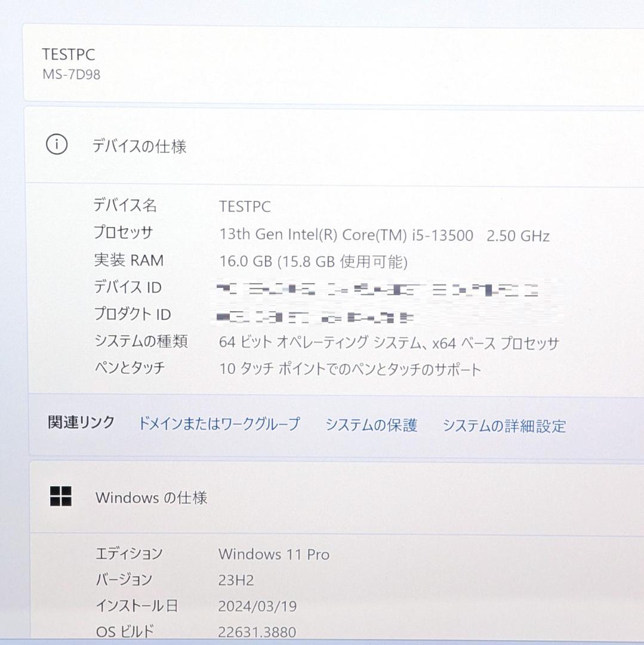Click the デバイス名 label
This screenshot has width=644, height=645.
(x=125, y=205)
